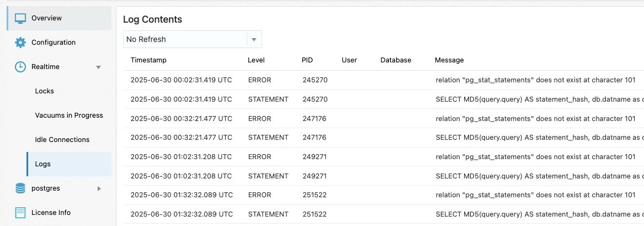Click the License Info document icon

20,213
